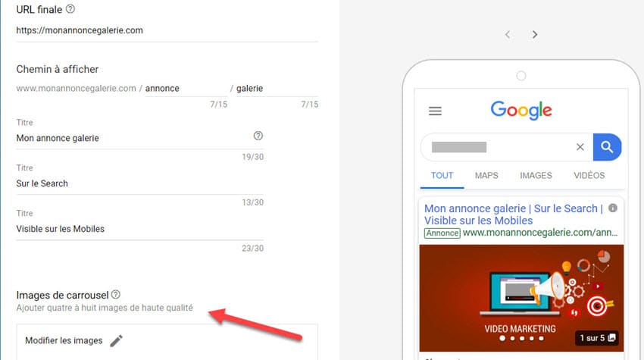Click the help icon next to URL finale
This screenshot has height=360, width=644.
[70, 10]
